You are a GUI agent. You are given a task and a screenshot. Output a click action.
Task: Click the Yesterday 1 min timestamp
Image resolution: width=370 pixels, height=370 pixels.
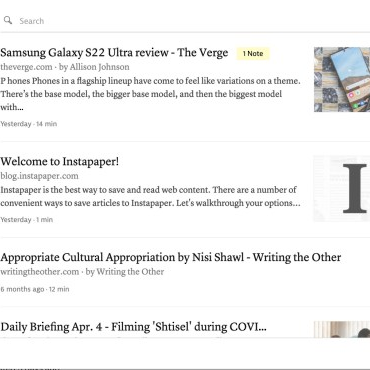pos(27,220)
